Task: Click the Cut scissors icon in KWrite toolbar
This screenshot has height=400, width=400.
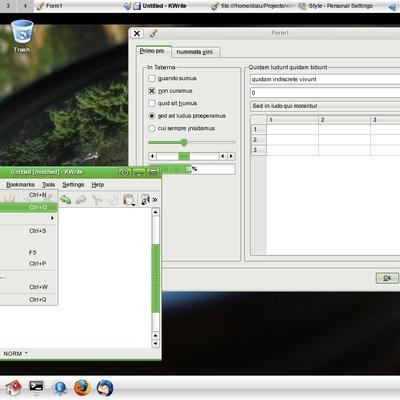Action: (x=97, y=199)
